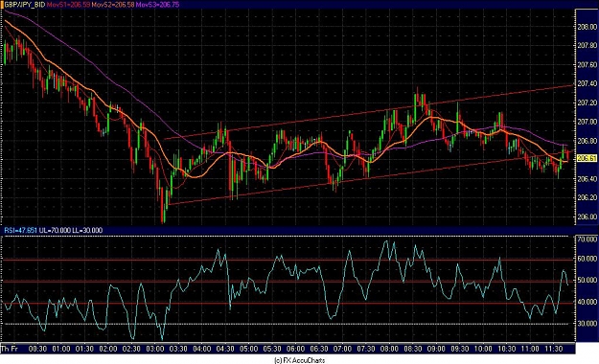Click the 09:00 time axis label
The height and width of the screenshot is (364, 599).
pos(436,349)
